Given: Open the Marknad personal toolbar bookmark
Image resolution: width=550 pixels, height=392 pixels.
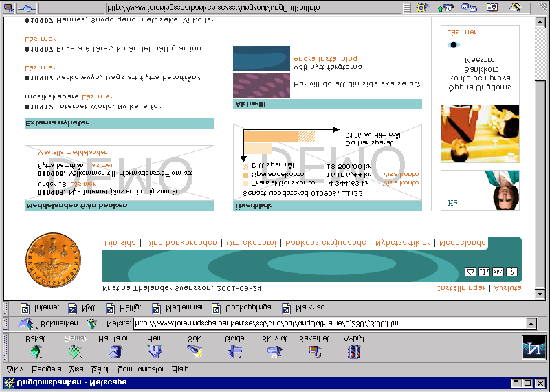Looking at the screenshot, I should coord(303,308).
